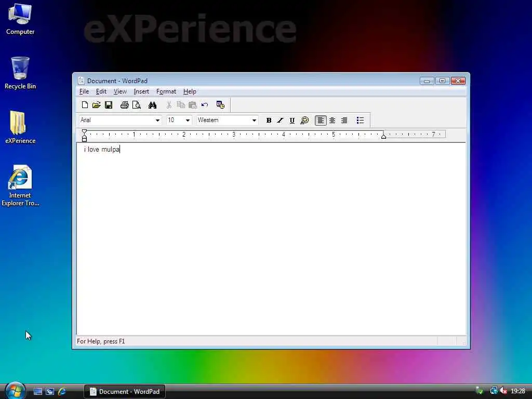Open the Start menu orb
532x399 pixels.
click(15, 391)
